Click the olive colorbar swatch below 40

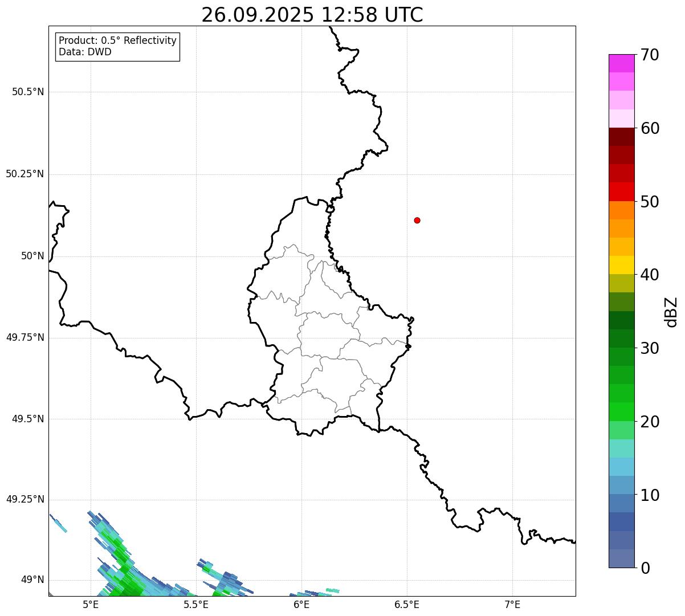621,283
